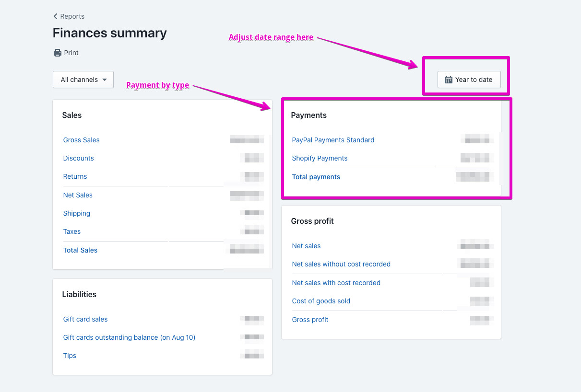Open Cost of goods sold report
Image resolution: width=581 pixels, height=392 pixels.
tap(321, 301)
